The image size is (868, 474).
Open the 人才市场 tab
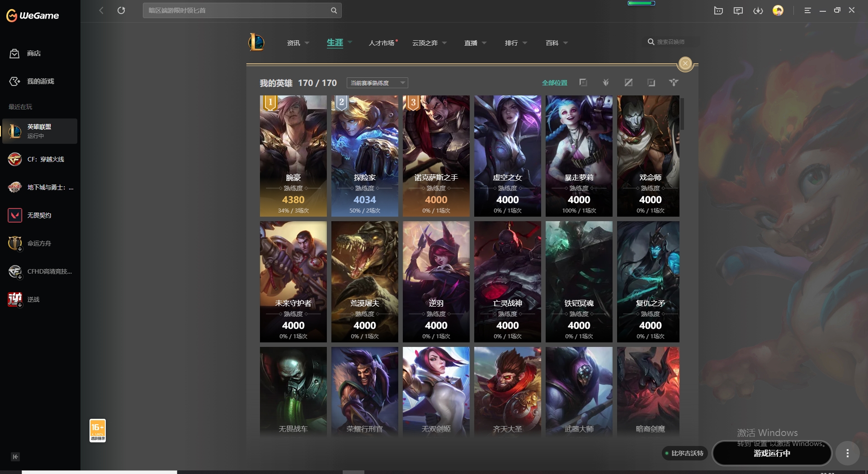[x=382, y=43]
